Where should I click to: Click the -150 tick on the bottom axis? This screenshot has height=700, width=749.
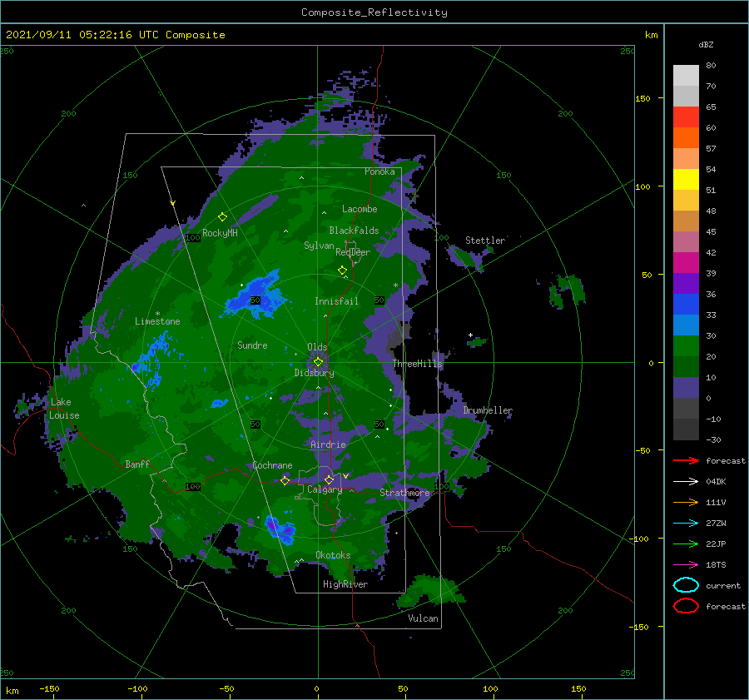pyautogui.click(x=49, y=688)
